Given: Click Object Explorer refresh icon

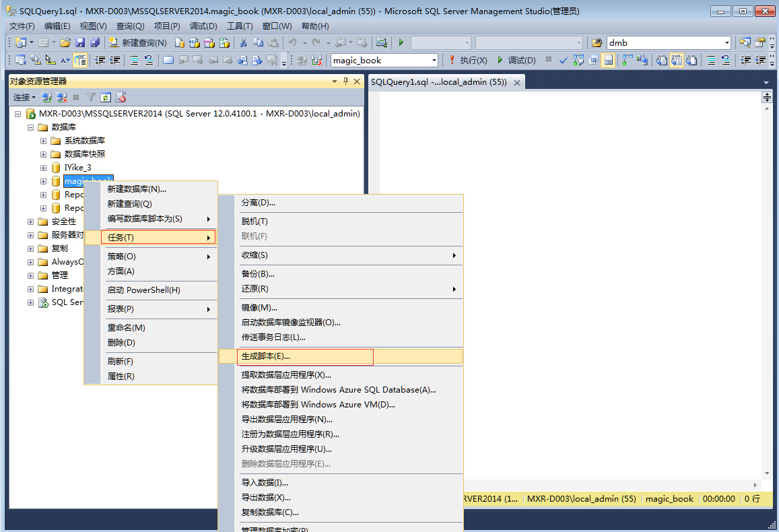Looking at the screenshot, I should click(106, 98).
